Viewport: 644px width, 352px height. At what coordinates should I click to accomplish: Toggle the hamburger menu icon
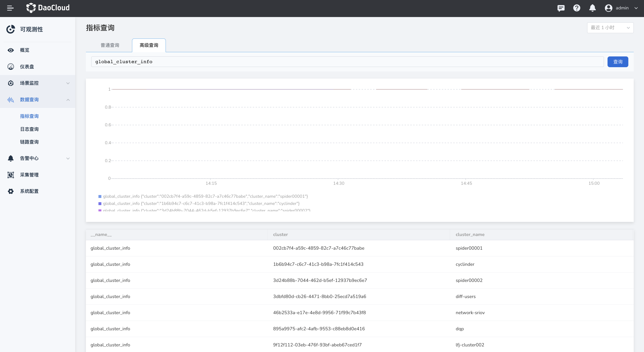point(10,8)
